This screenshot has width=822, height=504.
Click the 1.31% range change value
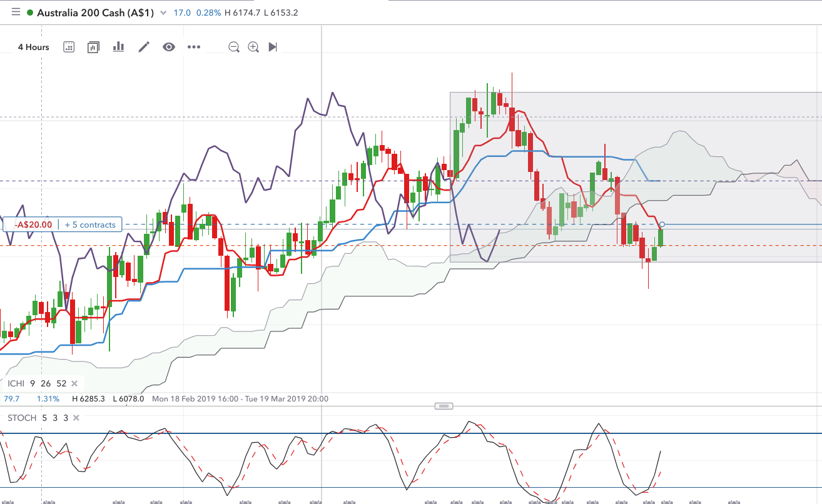pos(48,399)
